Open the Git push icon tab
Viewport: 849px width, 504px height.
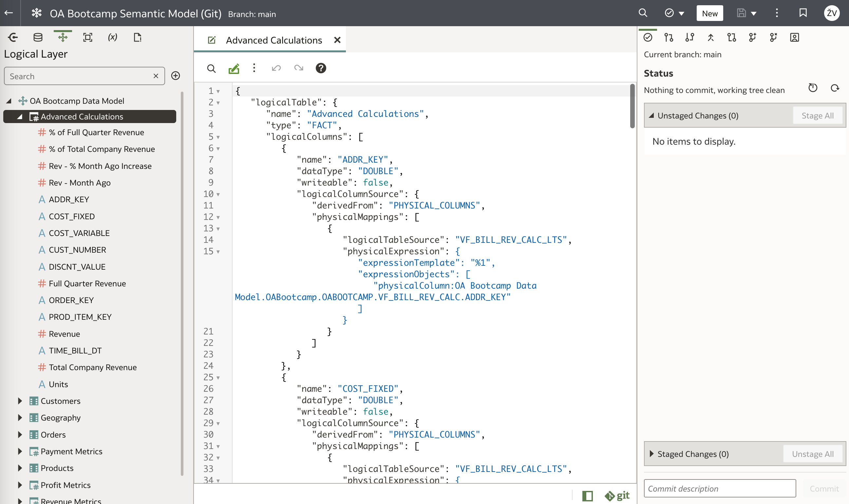(x=689, y=37)
